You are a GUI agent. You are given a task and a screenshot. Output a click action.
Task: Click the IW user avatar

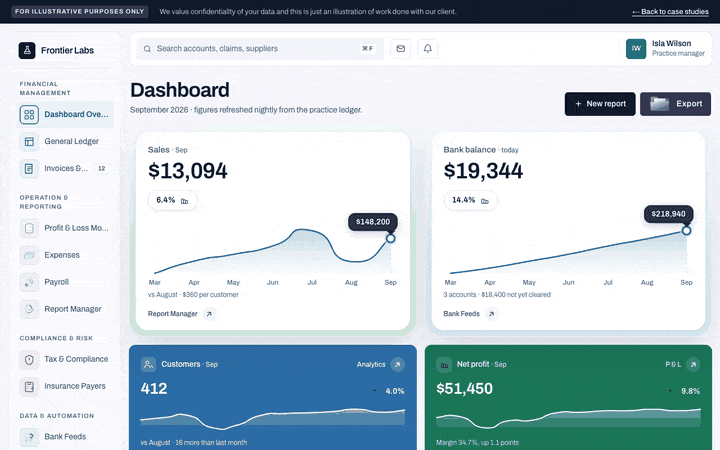coord(636,49)
